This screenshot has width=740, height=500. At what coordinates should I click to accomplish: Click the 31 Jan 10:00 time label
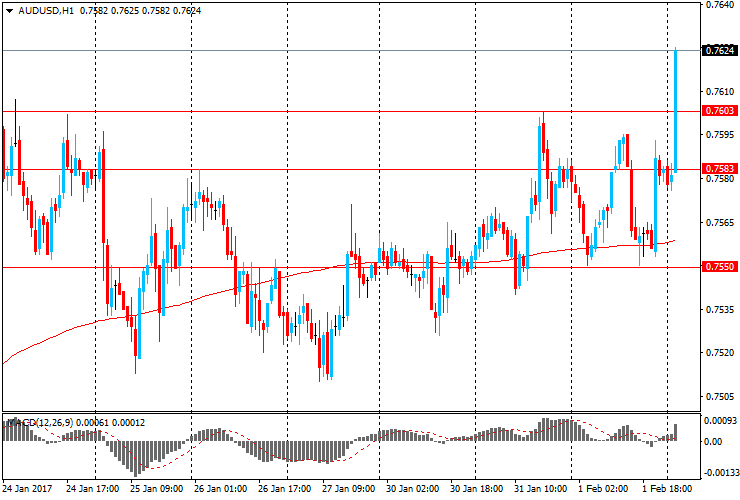tap(541, 490)
